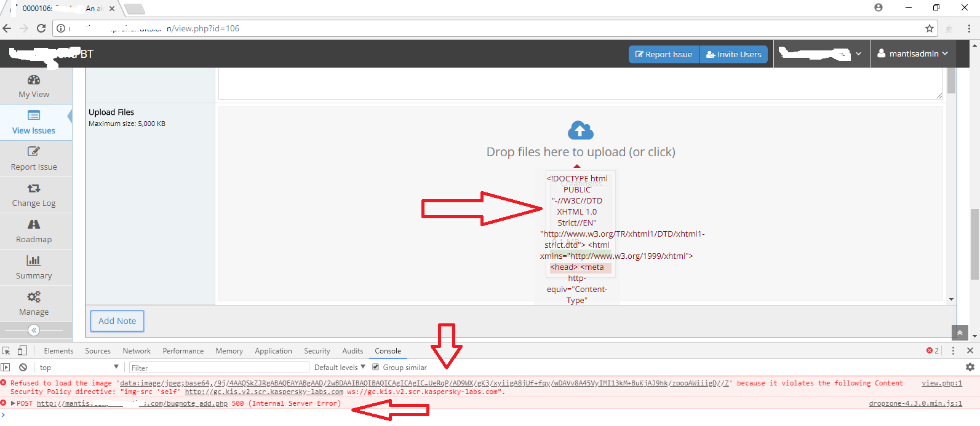
Task: Clear console using the block icon
Action: tap(23, 368)
